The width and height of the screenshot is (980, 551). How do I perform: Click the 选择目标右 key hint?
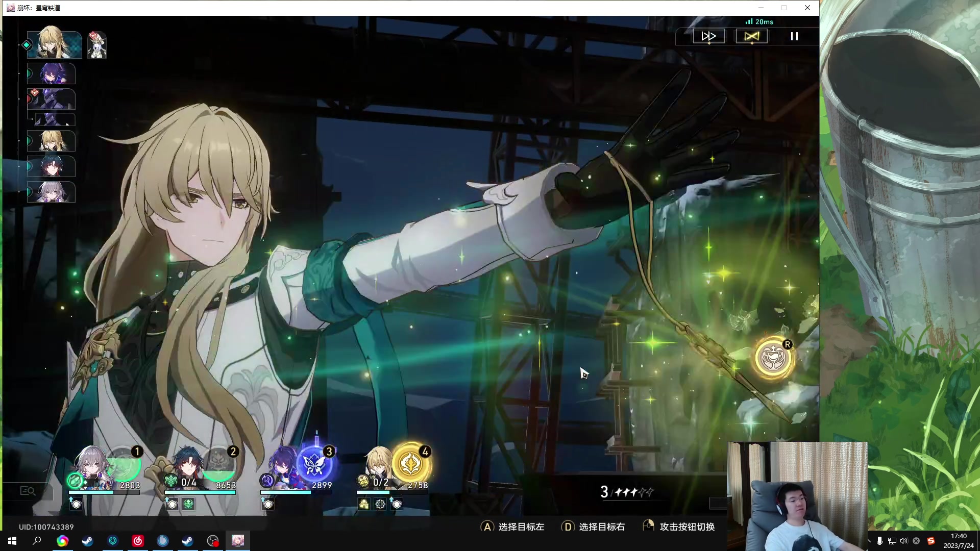point(593,527)
